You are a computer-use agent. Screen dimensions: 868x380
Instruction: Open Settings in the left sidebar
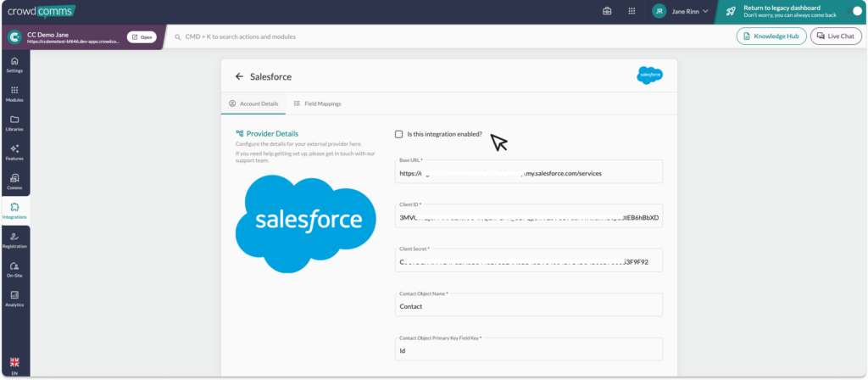pyautogui.click(x=14, y=64)
